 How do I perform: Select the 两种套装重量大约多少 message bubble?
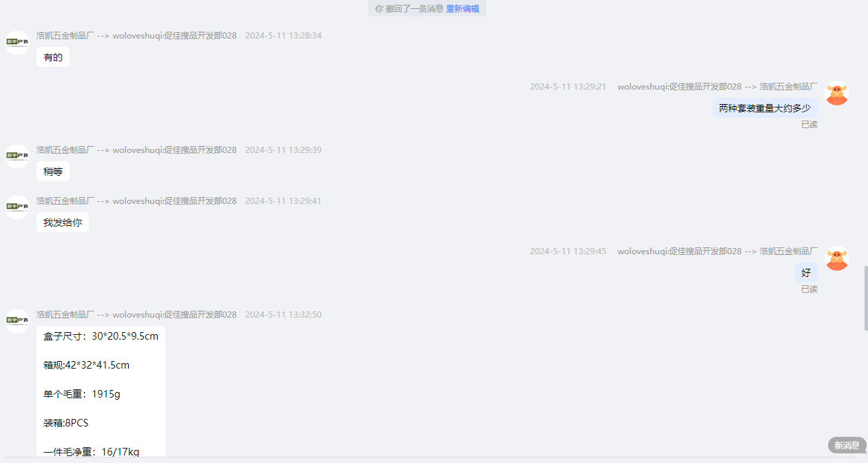(765, 108)
